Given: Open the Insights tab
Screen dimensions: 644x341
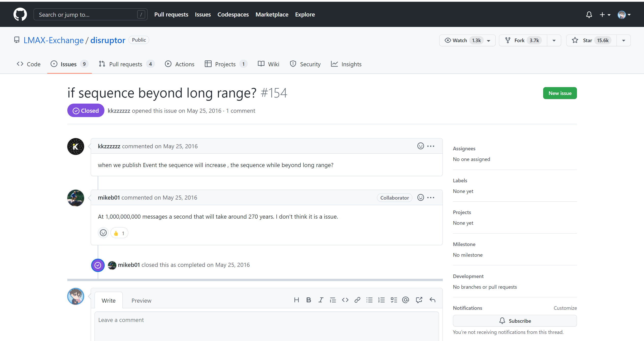Looking at the screenshot, I should [346, 64].
